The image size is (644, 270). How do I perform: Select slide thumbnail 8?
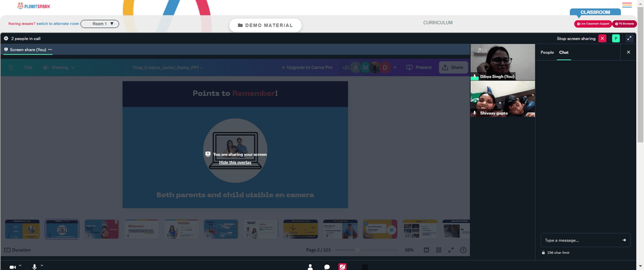[x=301, y=229]
